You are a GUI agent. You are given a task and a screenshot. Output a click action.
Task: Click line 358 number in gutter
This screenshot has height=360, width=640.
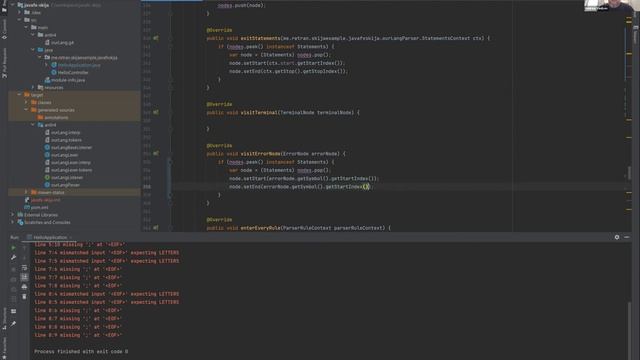click(147, 187)
